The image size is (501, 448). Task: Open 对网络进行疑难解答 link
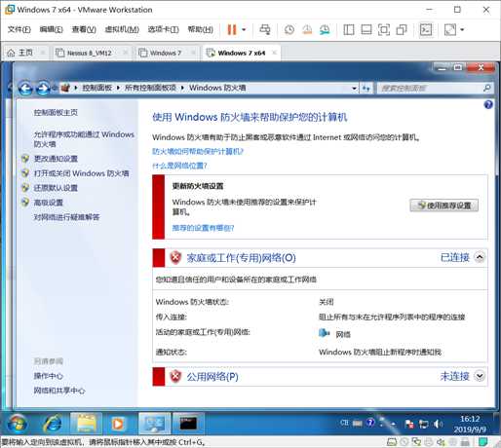66,217
